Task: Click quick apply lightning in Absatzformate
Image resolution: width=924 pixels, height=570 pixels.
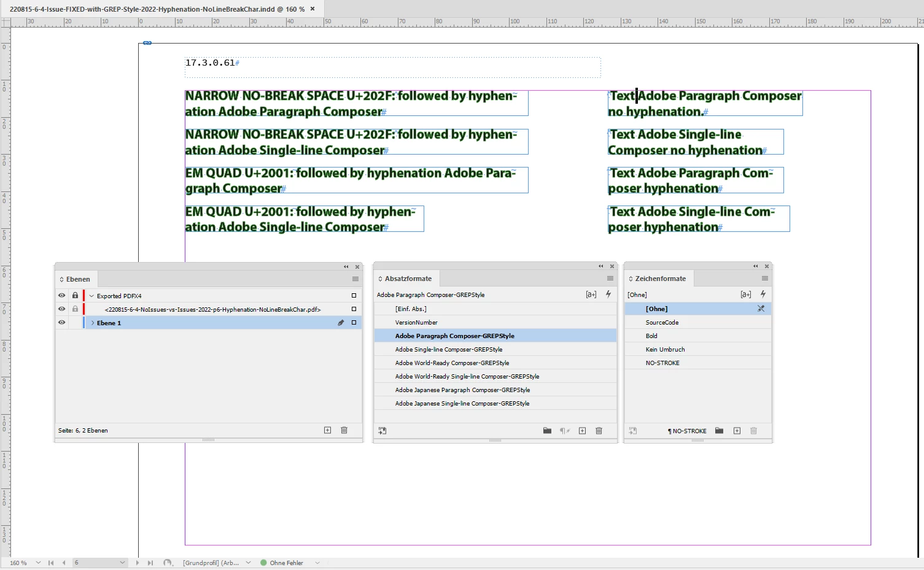Action: (x=608, y=295)
